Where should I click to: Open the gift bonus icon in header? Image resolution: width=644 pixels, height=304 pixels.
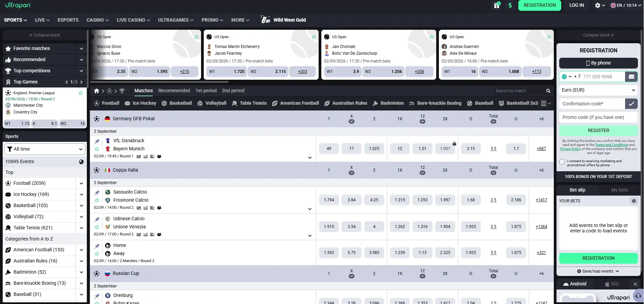tap(497, 5)
